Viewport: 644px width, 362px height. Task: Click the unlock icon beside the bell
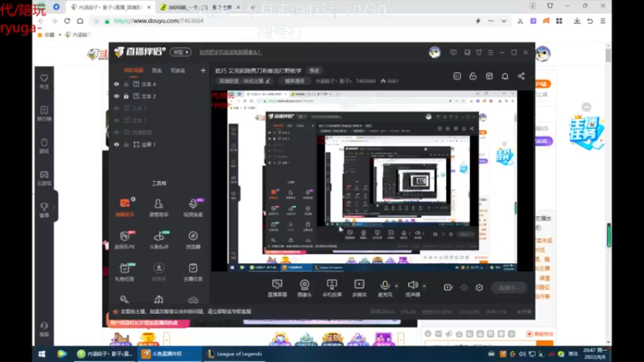tap(473, 76)
